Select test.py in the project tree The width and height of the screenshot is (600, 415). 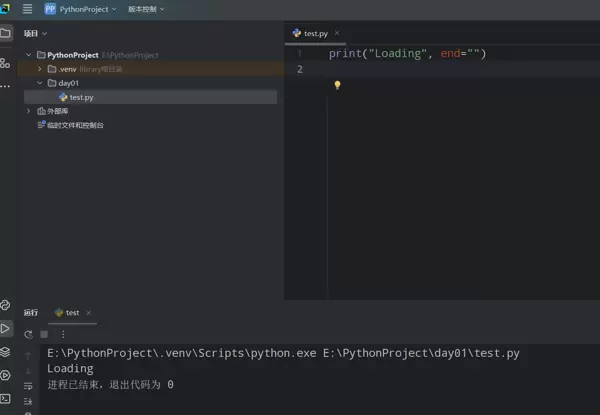click(81, 97)
